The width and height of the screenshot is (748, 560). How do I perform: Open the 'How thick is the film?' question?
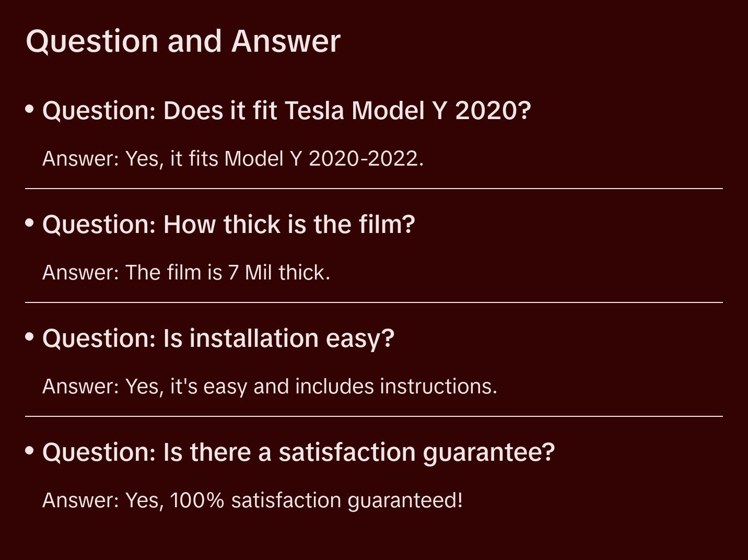click(x=228, y=225)
